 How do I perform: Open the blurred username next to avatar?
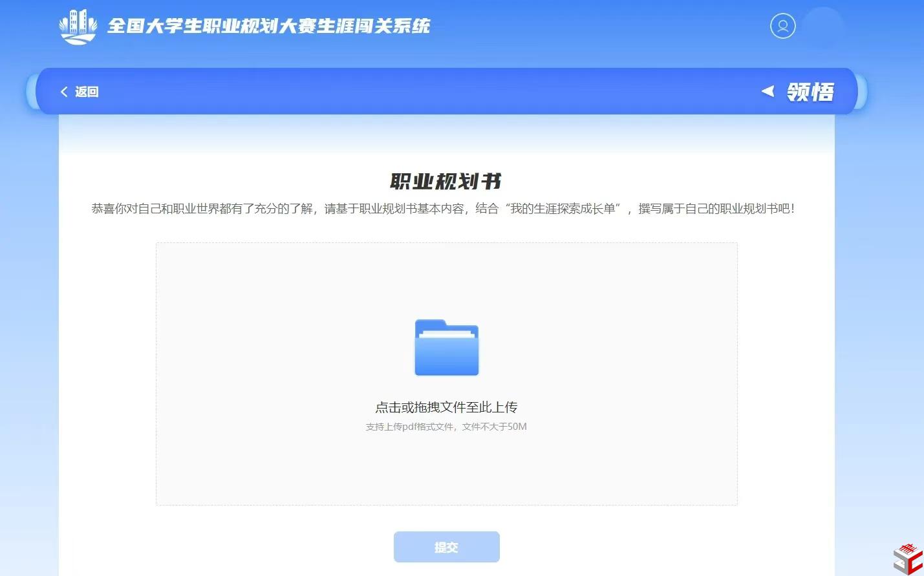[823, 27]
